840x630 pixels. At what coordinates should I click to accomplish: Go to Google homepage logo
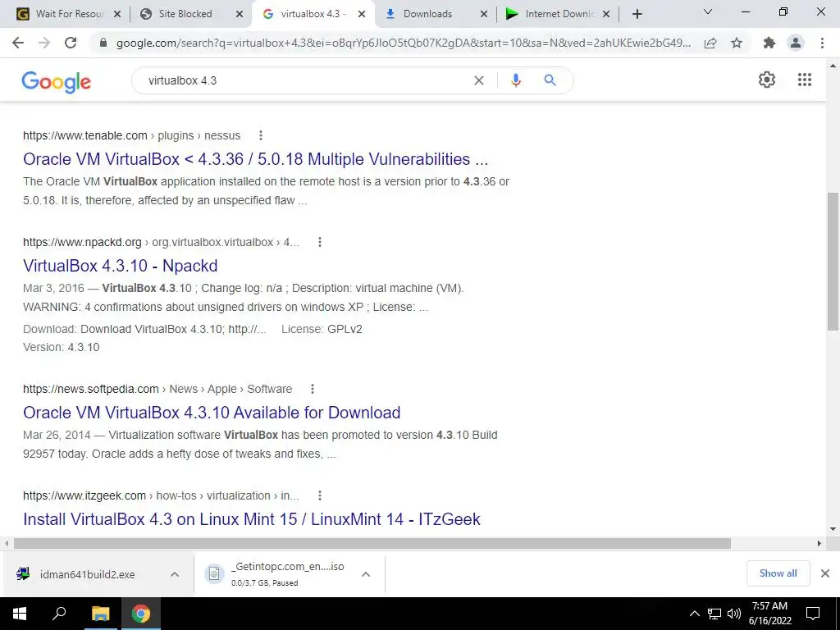(57, 81)
